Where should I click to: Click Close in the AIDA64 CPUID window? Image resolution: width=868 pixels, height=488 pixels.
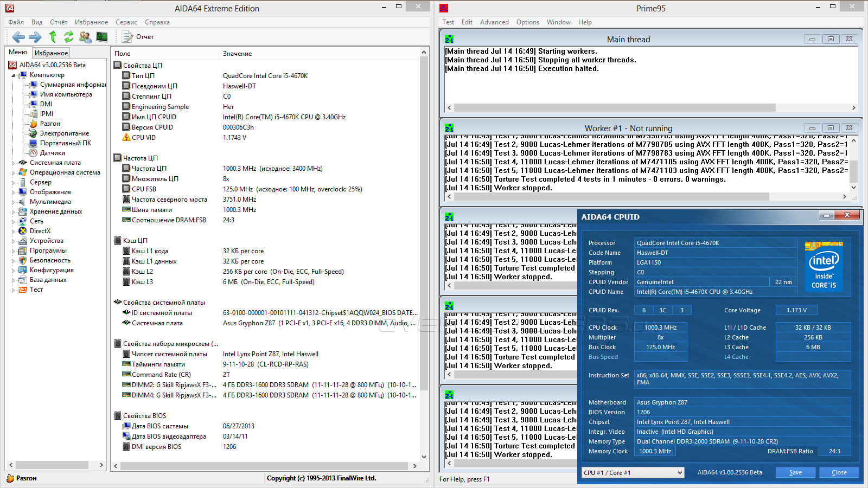coord(839,473)
